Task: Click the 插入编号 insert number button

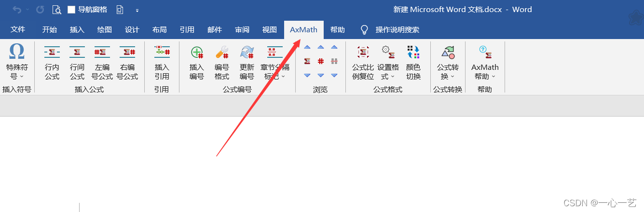Action: pyautogui.click(x=197, y=62)
